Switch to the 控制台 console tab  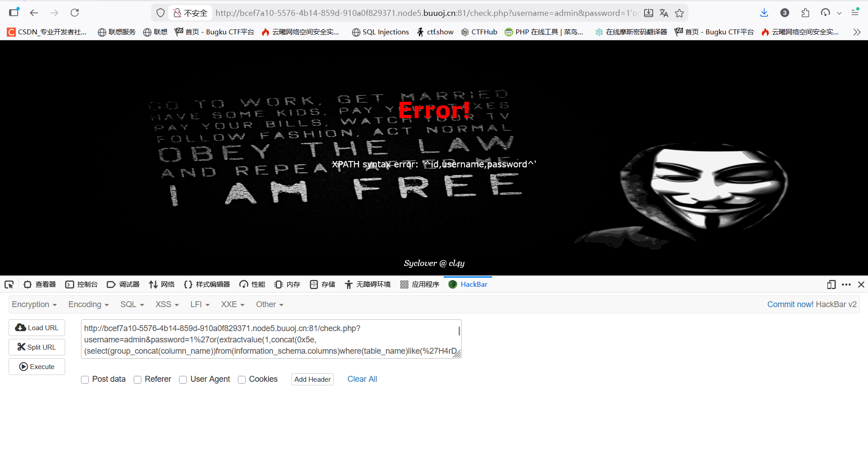coord(81,285)
